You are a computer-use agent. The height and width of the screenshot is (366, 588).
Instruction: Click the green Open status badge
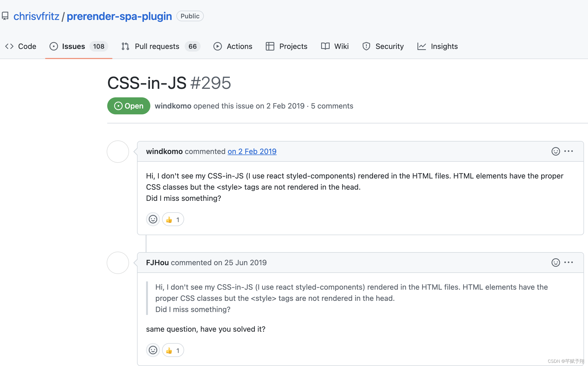(x=129, y=106)
